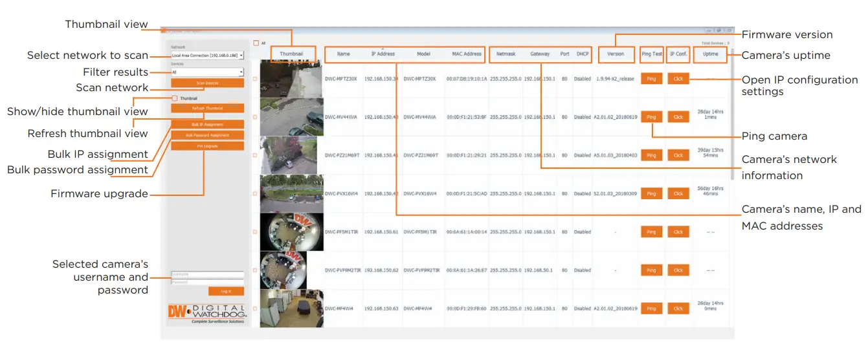Screen dimensions: 868x344
Task: Select the checkbox for the DWC-MF4W4 row
Action: pos(255,308)
